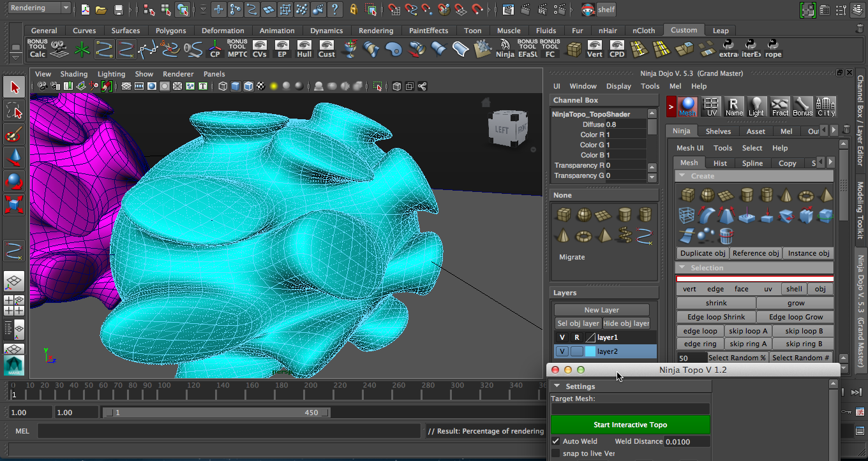Viewport: 868px width, 461px height.
Task: Toggle the Auto Weld checkbox
Action: click(x=557, y=441)
